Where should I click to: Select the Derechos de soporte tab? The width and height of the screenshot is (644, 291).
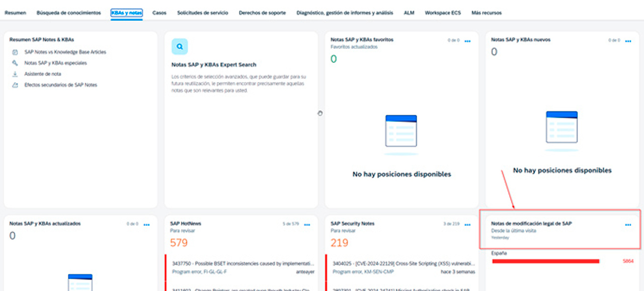262,13
